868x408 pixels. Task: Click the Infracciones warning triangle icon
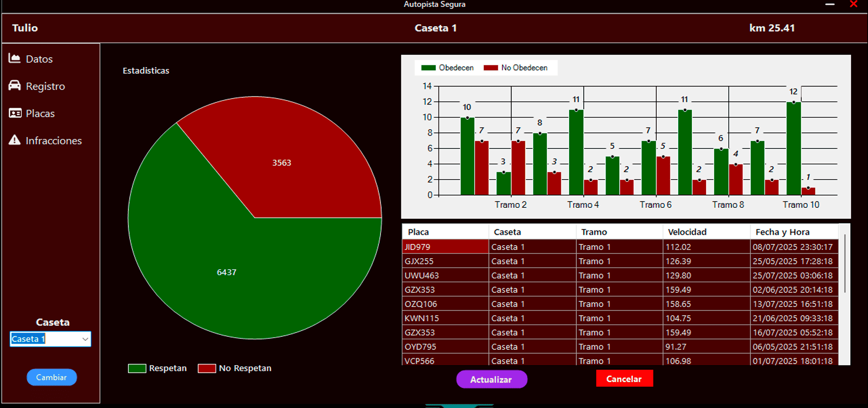tap(15, 140)
